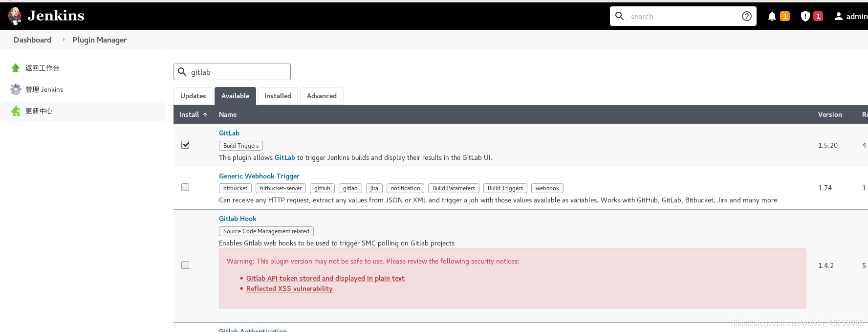
Task: Click the search magnifier icon in header
Action: [619, 16]
